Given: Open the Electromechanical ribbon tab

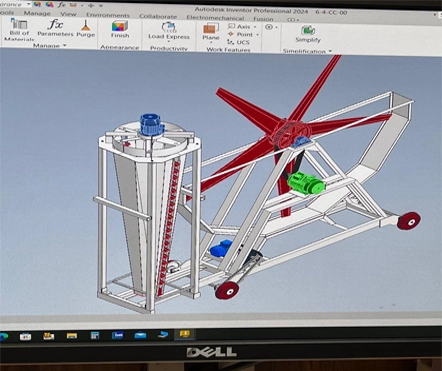Looking at the screenshot, I should (x=215, y=18).
